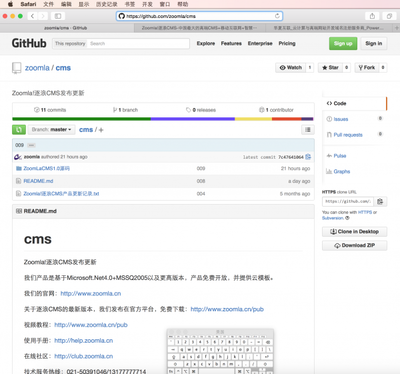
Task: Click the green Sign up button
Action: click(x=343, y=44)
